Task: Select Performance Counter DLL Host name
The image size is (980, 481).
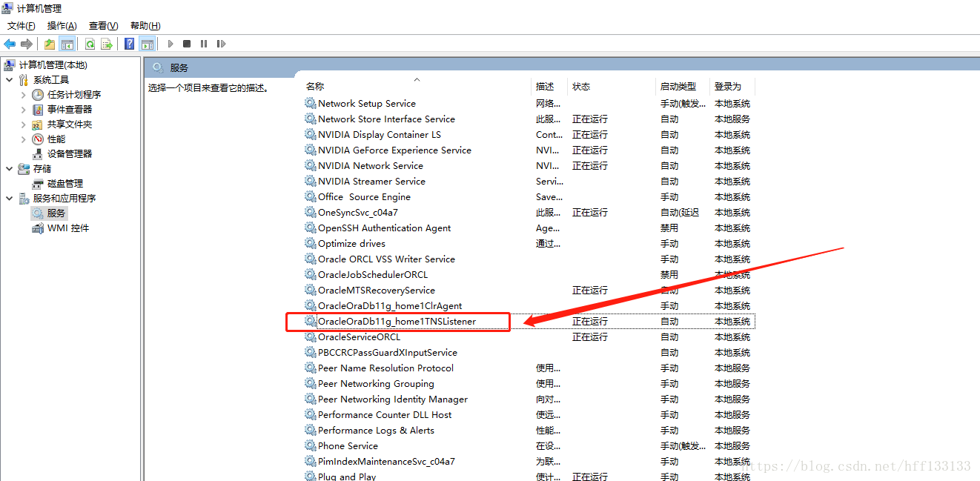Action: point(385,414)
